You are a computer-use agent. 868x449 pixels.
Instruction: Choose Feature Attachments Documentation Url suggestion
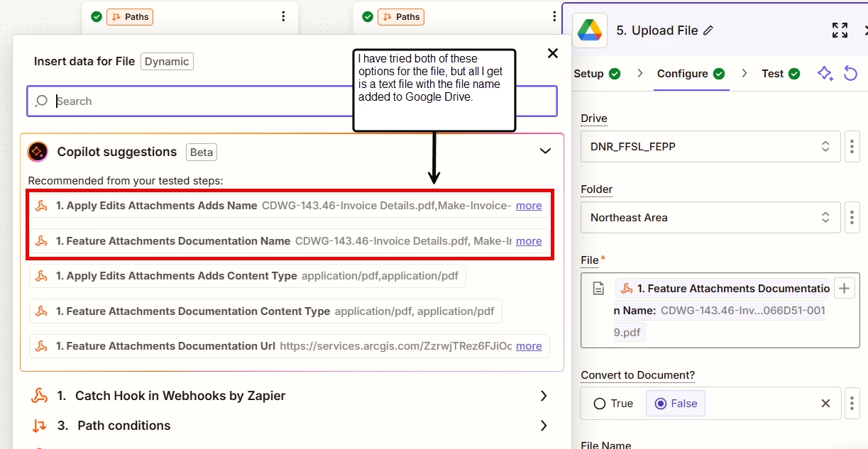point(290,346)
